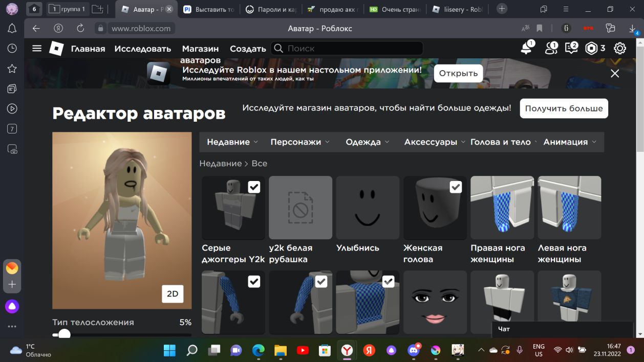This screenshot has height=362, width=644.
Task: Open browser downloads arrow icon
Action: (633, 29)
